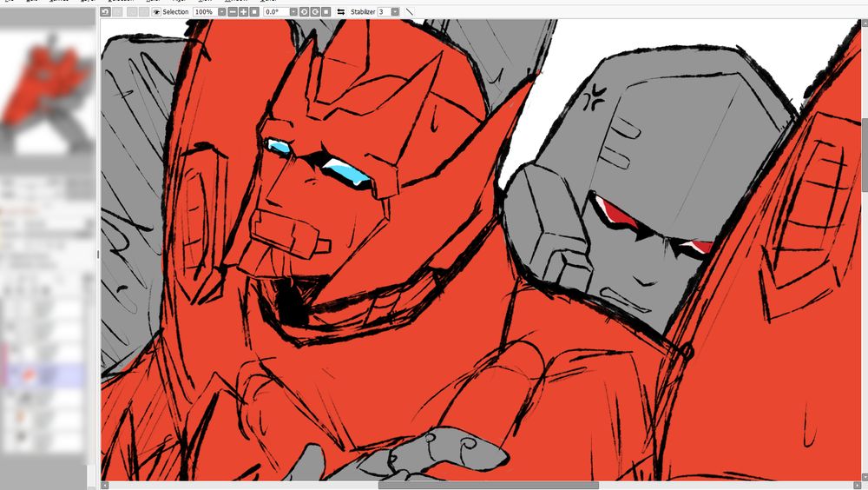
Task: Reset the canvas zoom with square button
Action: (x=254, y=11)
